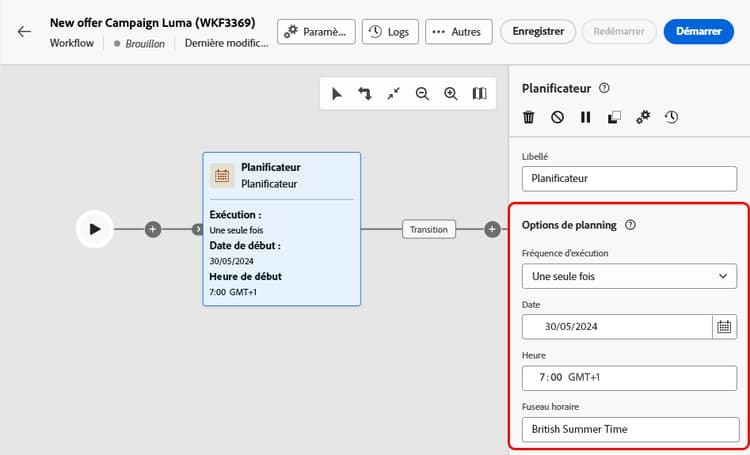Click the Dernière modific... text
750x455 pixels.
tap(226, 43)
